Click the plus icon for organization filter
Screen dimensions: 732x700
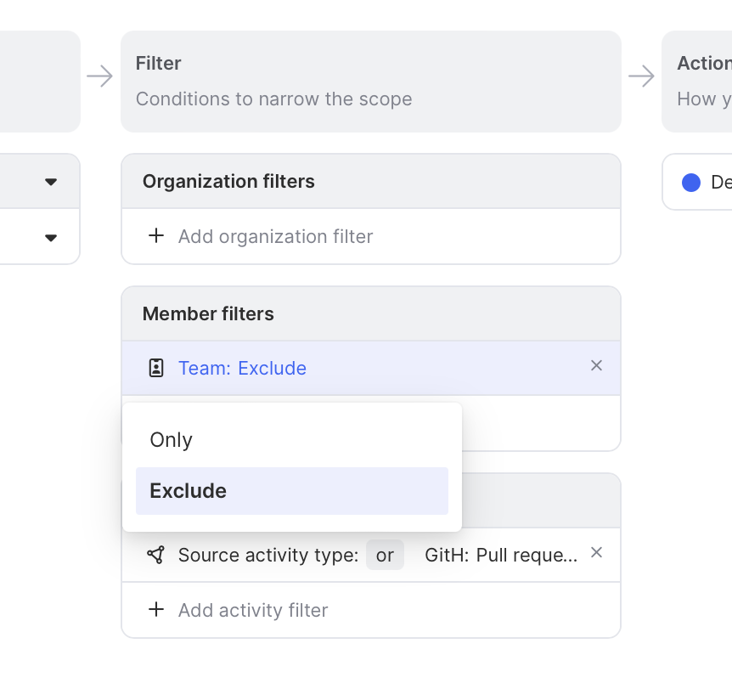[156, 236]
